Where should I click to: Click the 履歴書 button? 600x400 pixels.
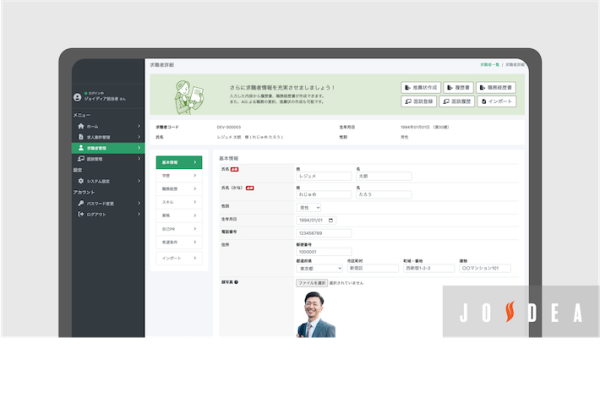point(459,87)
